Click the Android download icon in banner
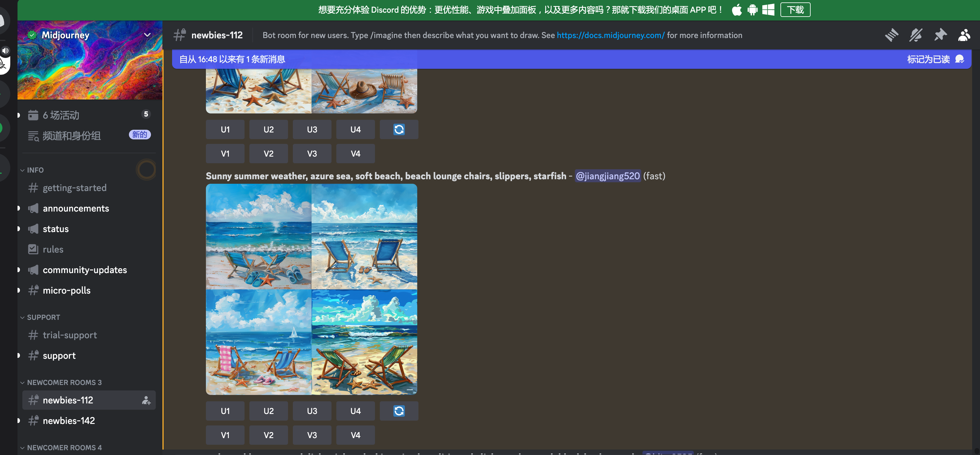The width and height of the screenshot is (980, 455). coord(752,10)
